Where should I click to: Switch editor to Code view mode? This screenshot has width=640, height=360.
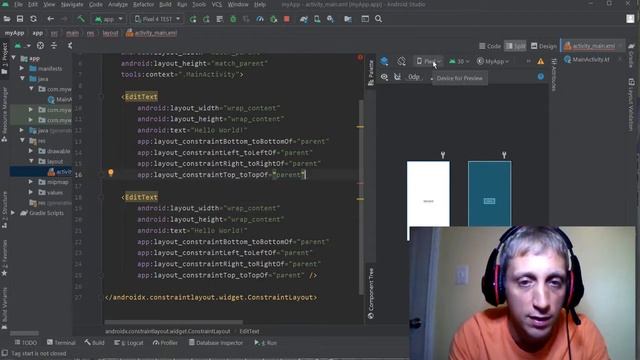click(x=490, y=46)
